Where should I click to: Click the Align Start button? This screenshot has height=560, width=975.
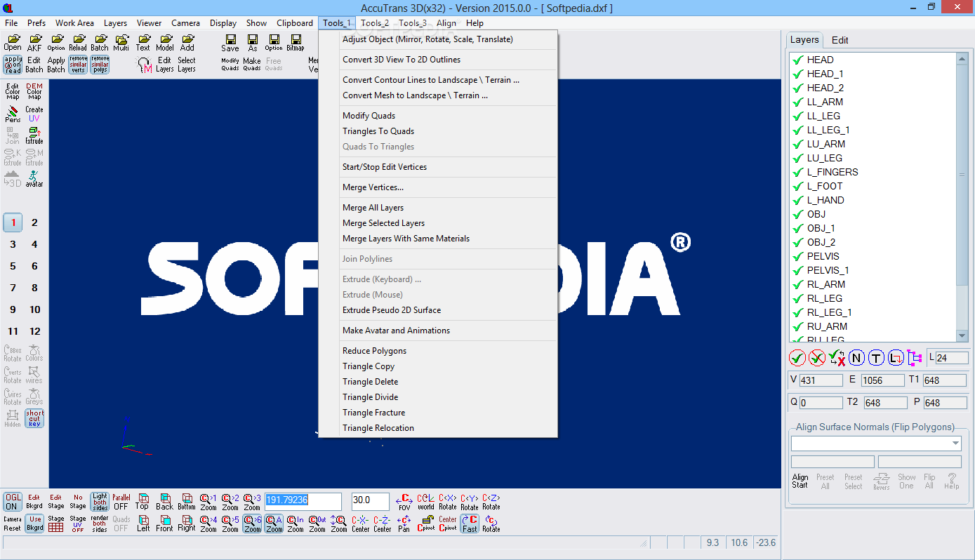pos(800,481)
